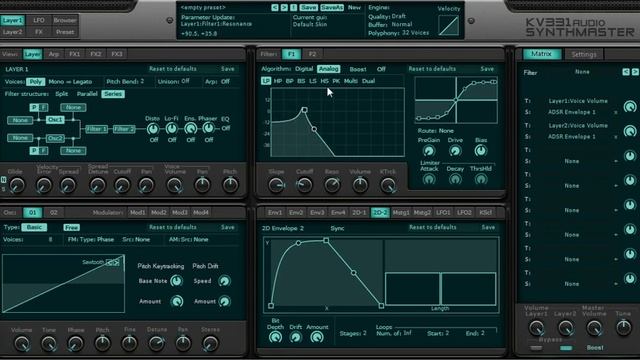
Task: Click the preset Save button
Action: pyautogui.click(x=309, y=7)
